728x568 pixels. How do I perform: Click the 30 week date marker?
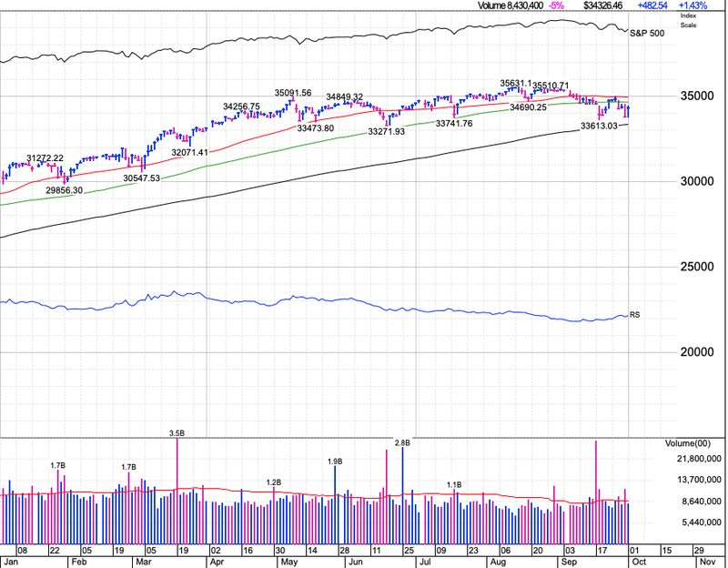pyautogui.click(x=280, y=551)
